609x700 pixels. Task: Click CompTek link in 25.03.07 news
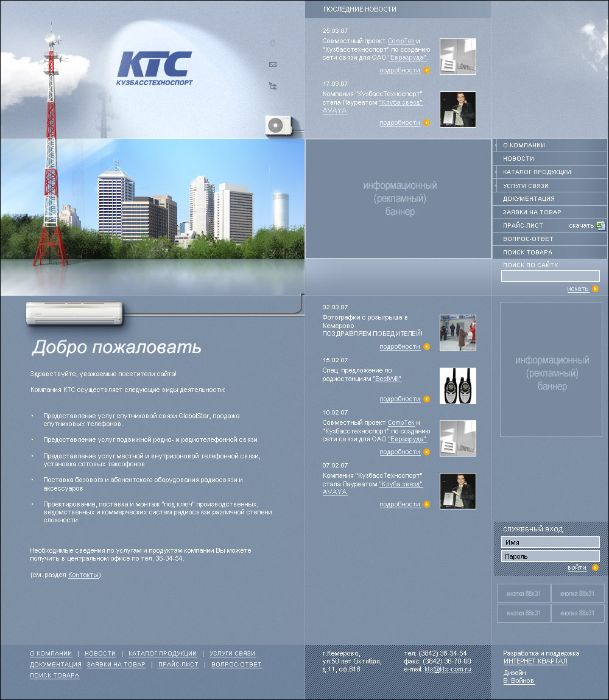tap(401, 41)
